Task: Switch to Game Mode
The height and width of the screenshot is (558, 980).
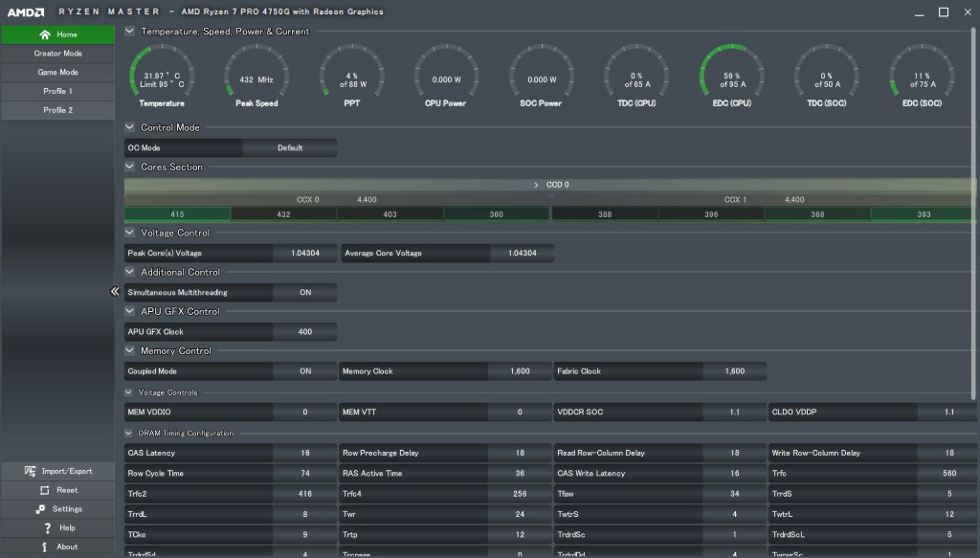Action: [x=57, y=73]
